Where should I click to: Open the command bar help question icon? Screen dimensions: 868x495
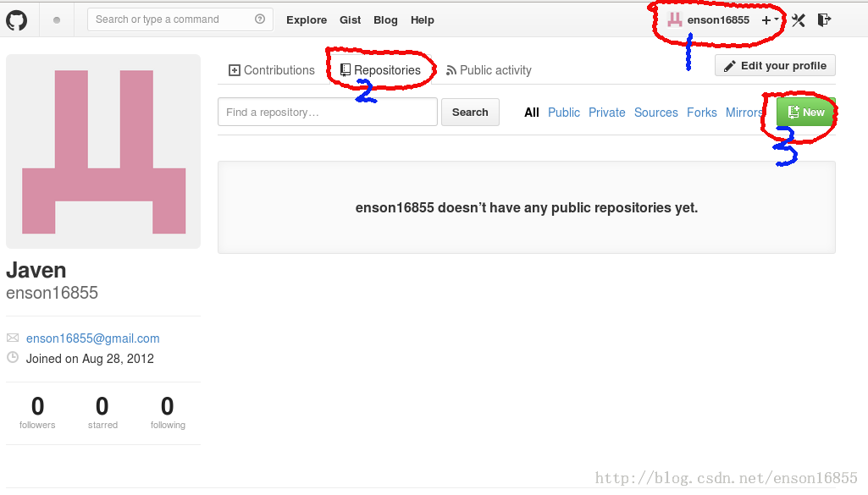click(260, 19)
